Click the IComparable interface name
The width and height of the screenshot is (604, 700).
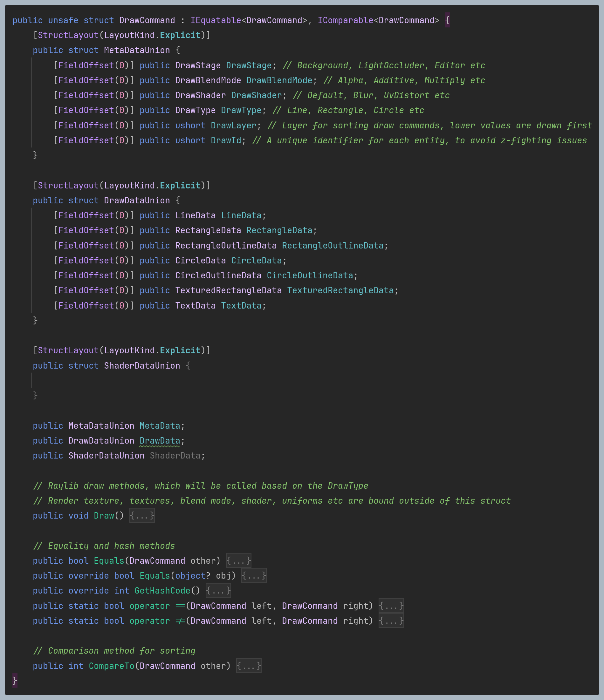[346, 20]
